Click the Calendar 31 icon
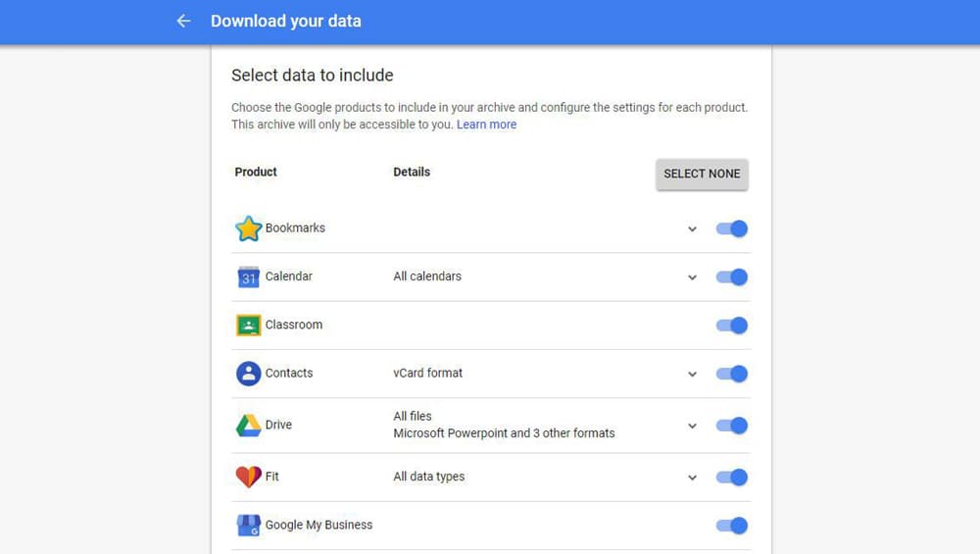Image resolution: width=980 pixels, height=554 pixels. click(248, 277)
